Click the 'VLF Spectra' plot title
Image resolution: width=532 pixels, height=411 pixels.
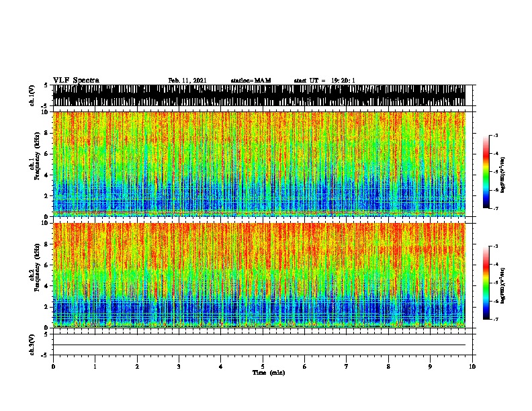(x=76, y=81)
